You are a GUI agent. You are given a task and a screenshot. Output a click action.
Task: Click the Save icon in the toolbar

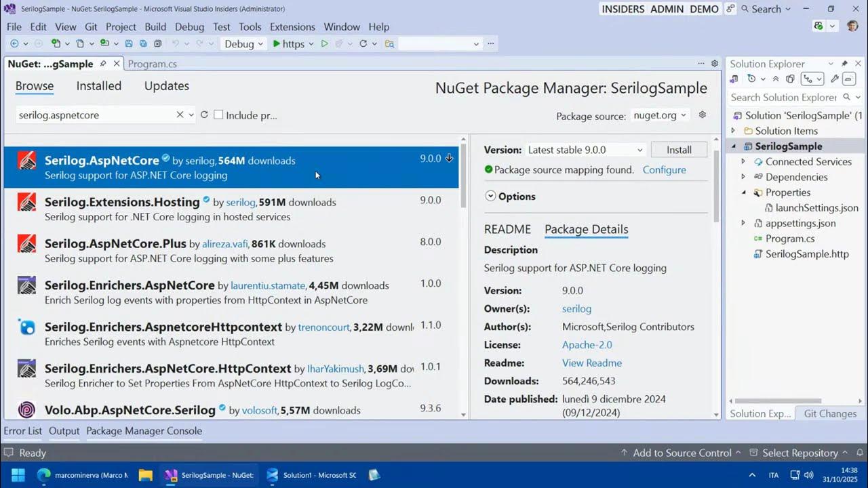(x=129, y=43)
